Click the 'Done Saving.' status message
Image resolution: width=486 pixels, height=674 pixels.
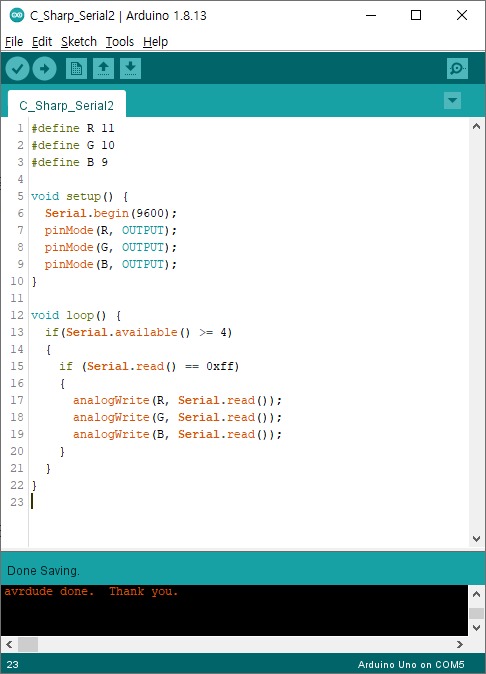click(x=43, y=571)
